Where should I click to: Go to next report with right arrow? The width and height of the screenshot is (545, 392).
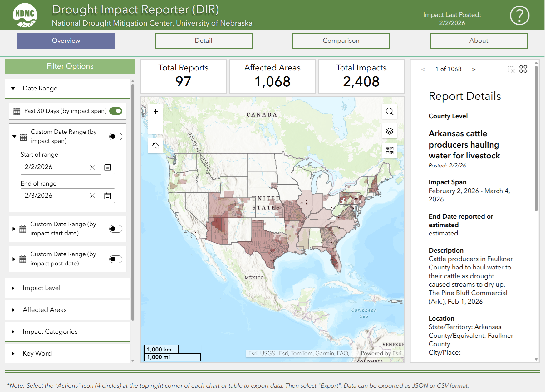pos(474,69)
